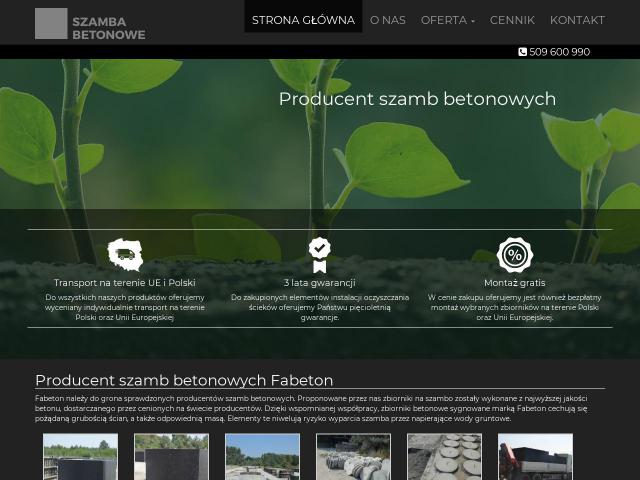Click the '3 lata gwarancji' heading
Screen dimensions: 640x480
click(320, 282)
